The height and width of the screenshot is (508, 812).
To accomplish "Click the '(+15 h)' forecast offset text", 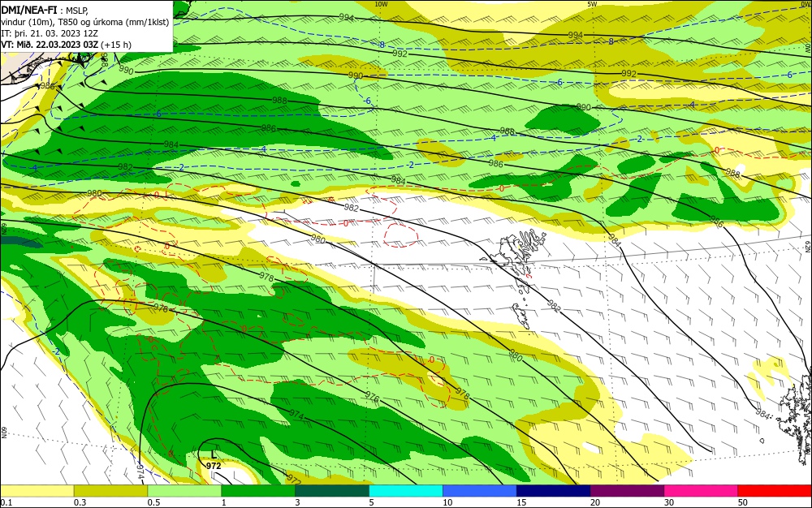I will coord(116,45).
